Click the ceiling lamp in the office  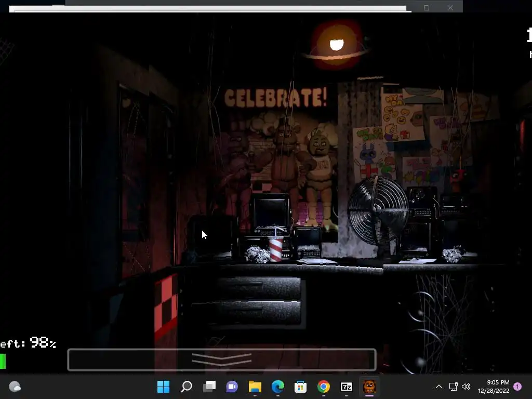click(336, 45)
